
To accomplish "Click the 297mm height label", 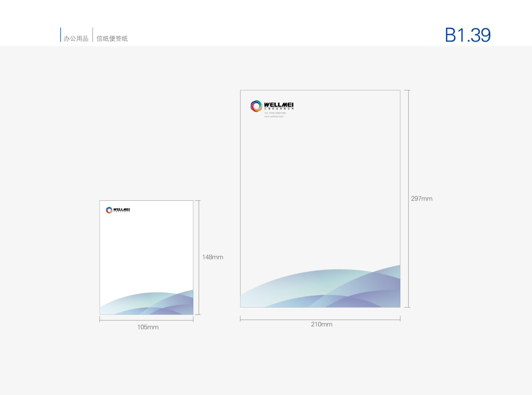I will pos(421,199).
